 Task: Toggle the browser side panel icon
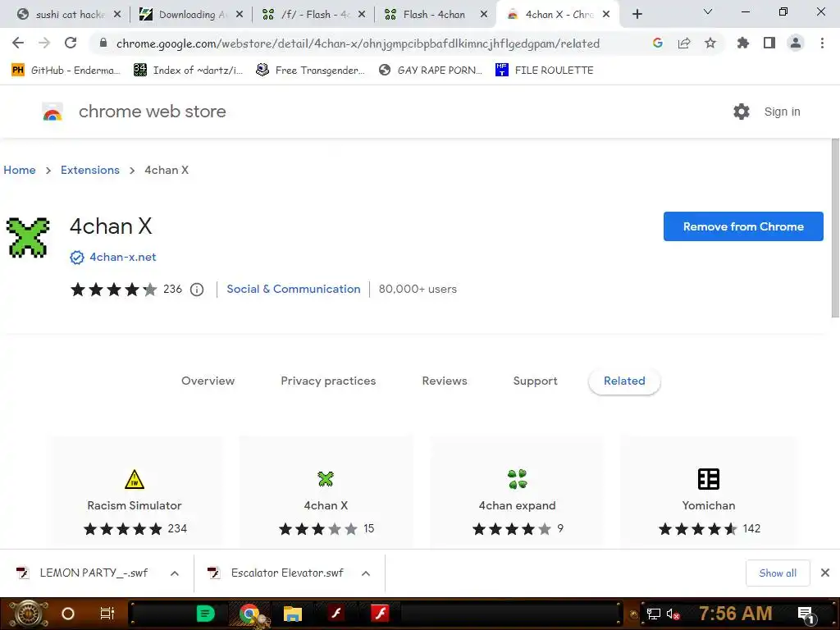pos(769,43)
